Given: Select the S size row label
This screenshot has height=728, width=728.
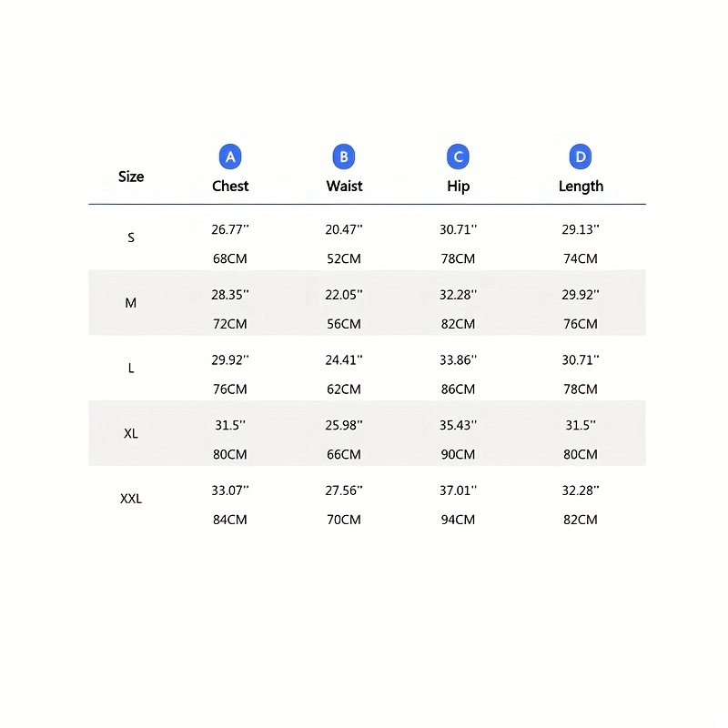Looking at the screenshot, I should click(x=131, y=238).
